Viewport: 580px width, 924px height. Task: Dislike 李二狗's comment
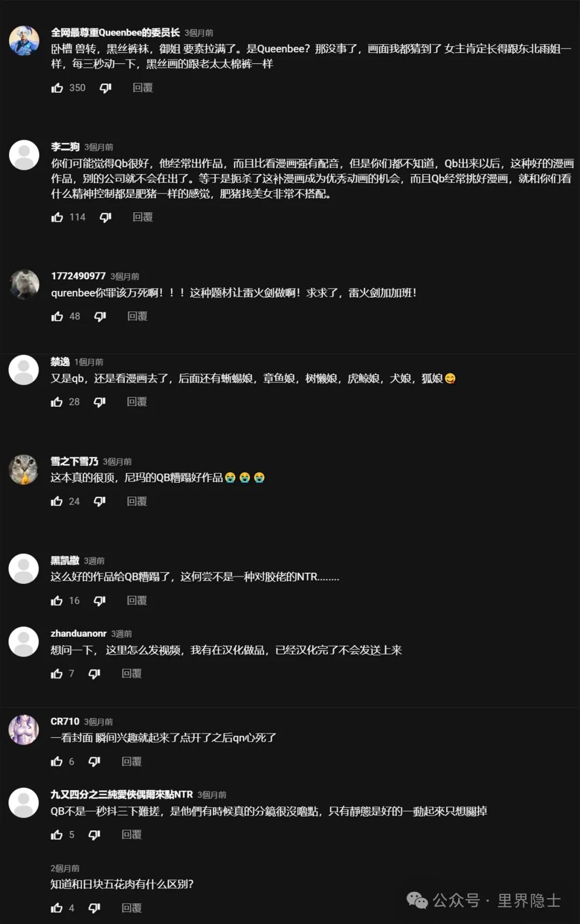(105, 217)
